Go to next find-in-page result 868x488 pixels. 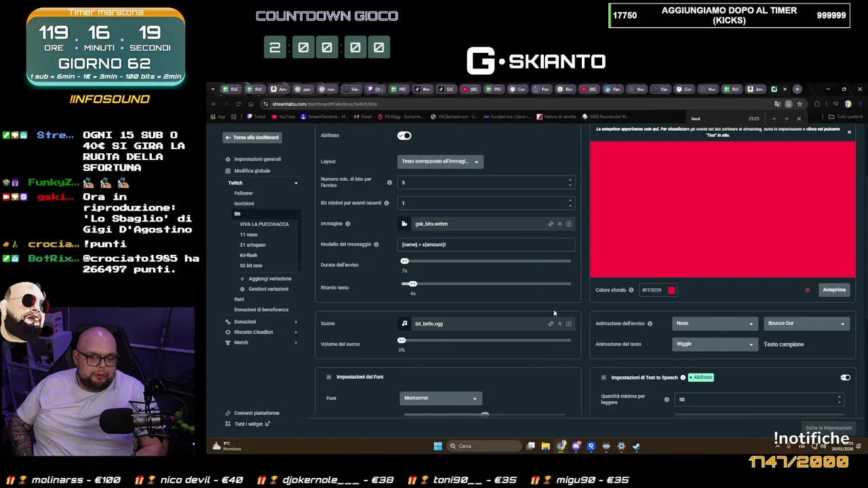787,119
